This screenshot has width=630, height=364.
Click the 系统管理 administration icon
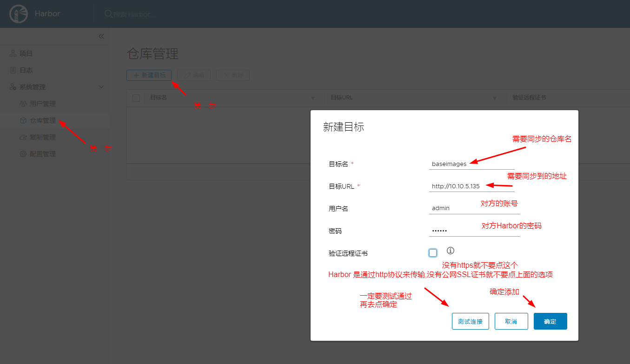coord(13,87)
